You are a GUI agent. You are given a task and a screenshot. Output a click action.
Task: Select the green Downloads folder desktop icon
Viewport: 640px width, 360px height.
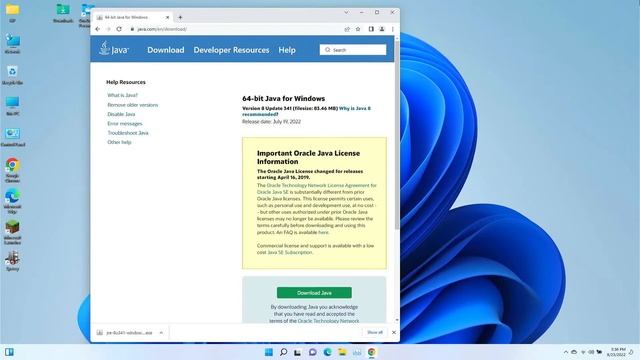(63, 13)
